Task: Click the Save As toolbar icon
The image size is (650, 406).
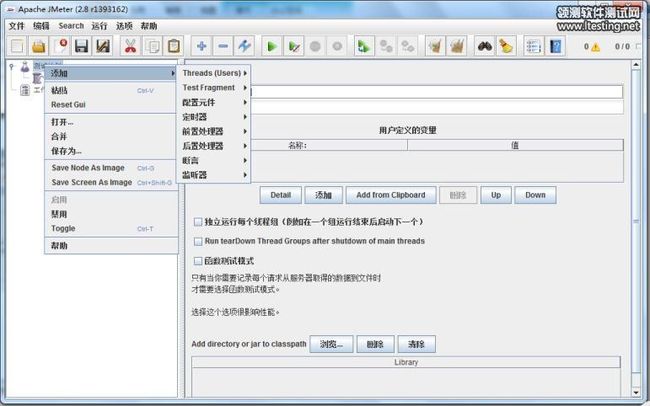Action: coord(103,46)
